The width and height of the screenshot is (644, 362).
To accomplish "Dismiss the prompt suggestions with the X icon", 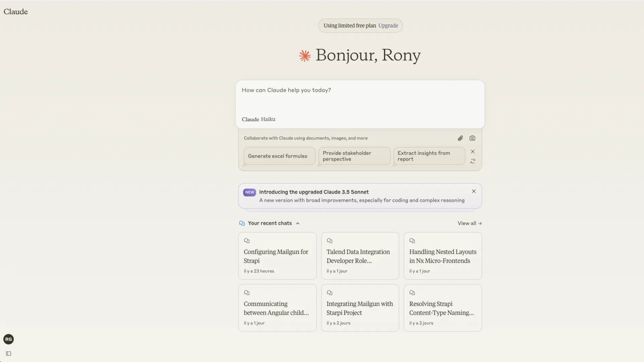I will point(473,152).
